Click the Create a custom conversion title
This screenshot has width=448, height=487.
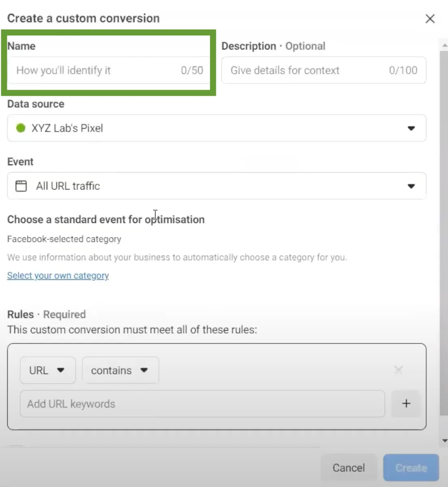[x=83, y=18]
